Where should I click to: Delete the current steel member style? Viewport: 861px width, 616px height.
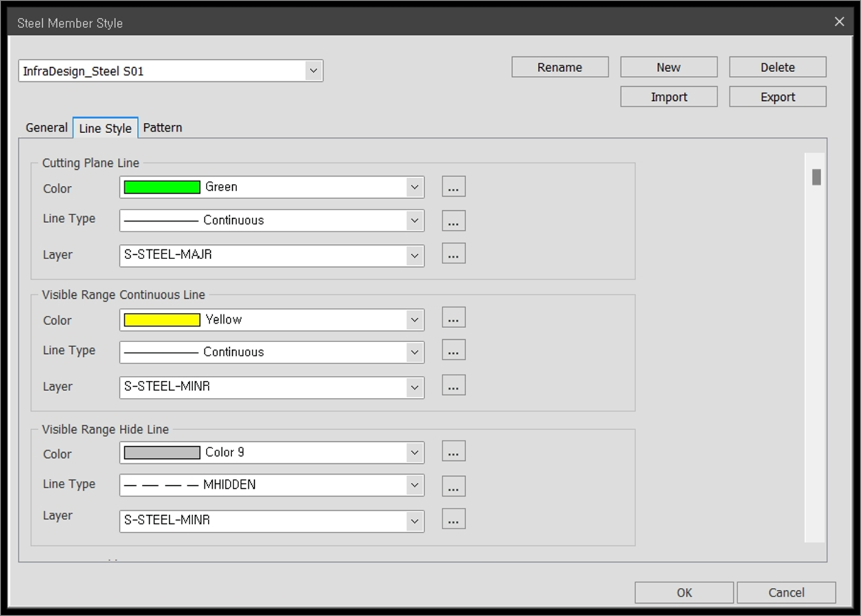(x=777, y=67)
